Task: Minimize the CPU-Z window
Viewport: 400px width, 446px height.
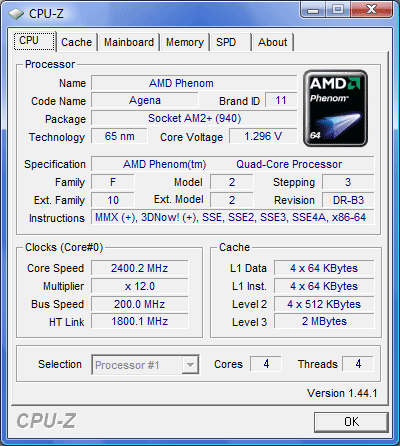Action: click(x=313, y=9)
